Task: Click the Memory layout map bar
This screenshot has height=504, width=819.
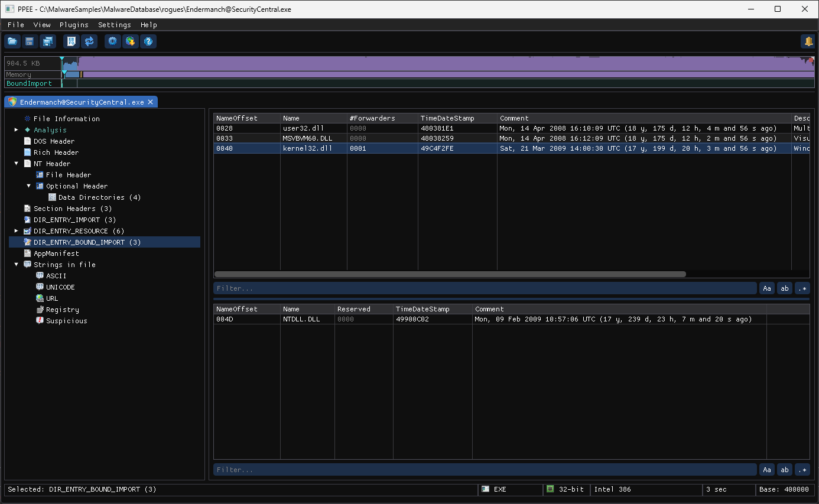Action: pyautogui.click(x=438, y=74)
